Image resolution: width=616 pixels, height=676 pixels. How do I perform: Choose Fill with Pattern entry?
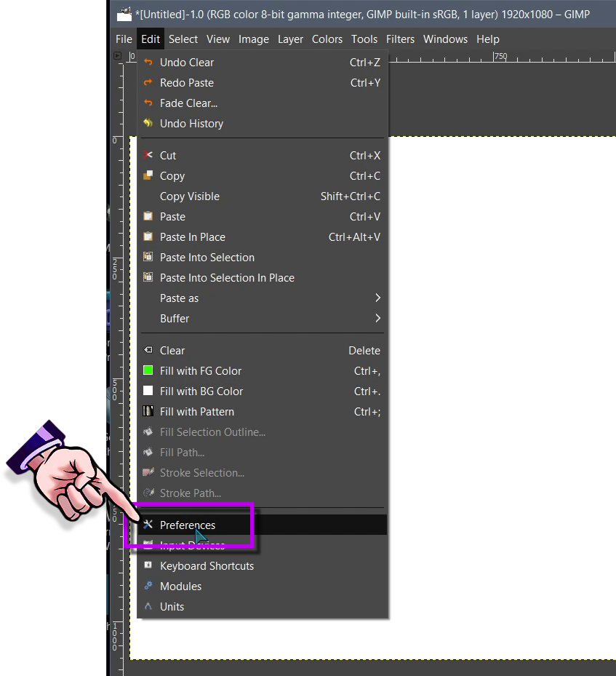[263, 412]
